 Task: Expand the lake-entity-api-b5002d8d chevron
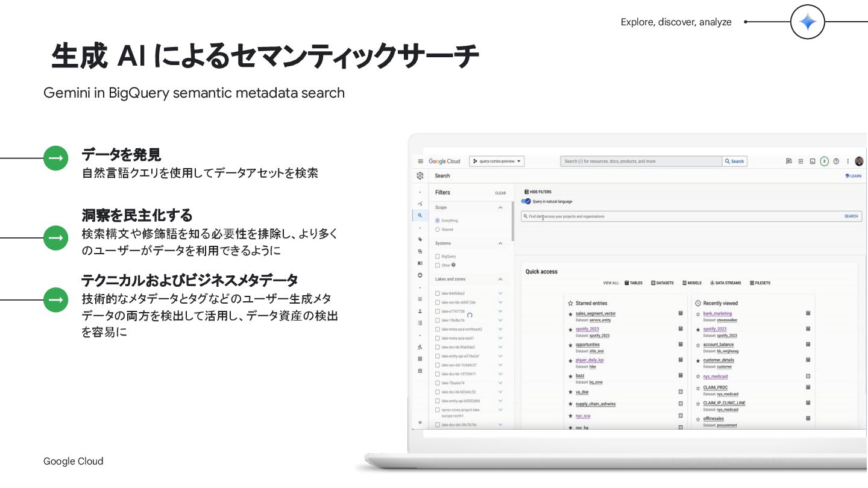click(500, 401)
